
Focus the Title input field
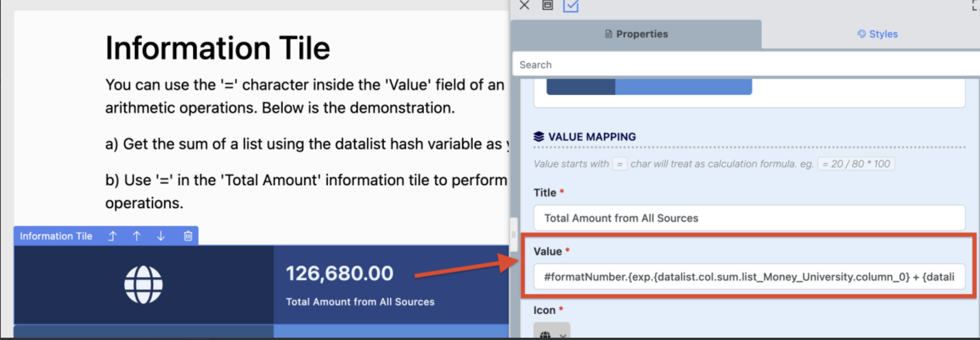tap(749, 218)
